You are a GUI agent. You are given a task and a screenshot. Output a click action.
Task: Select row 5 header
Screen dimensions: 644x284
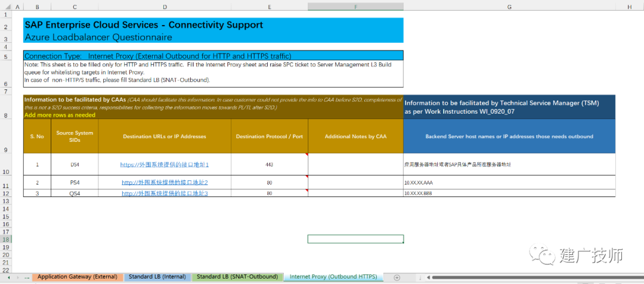pyautogui.click(x=6, y=55)
